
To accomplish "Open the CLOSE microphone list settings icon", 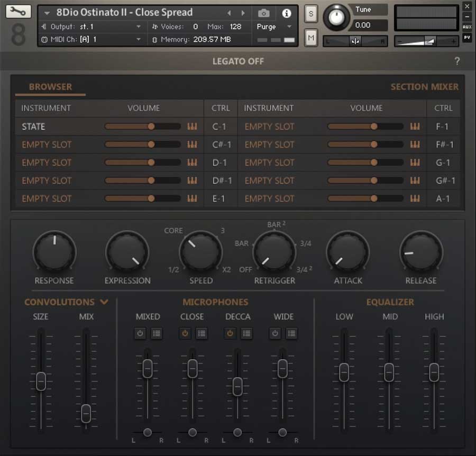I will [202, 334].
